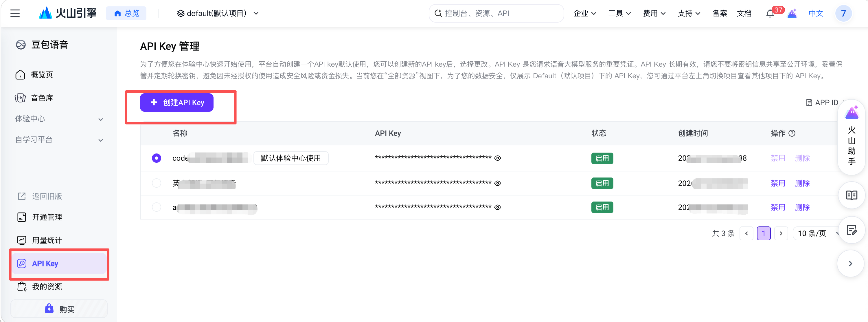Go to 备案 in top bar

720,13
